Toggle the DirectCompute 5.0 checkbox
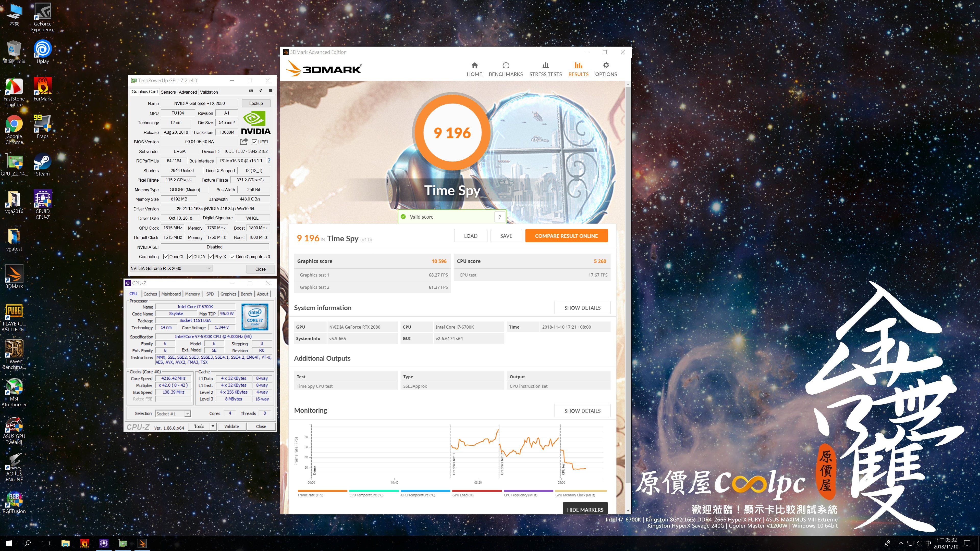 (232, 257)
